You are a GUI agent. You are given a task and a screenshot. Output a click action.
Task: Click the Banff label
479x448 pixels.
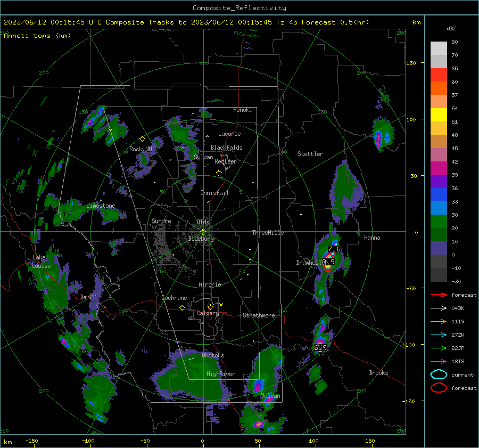[88, 297]
